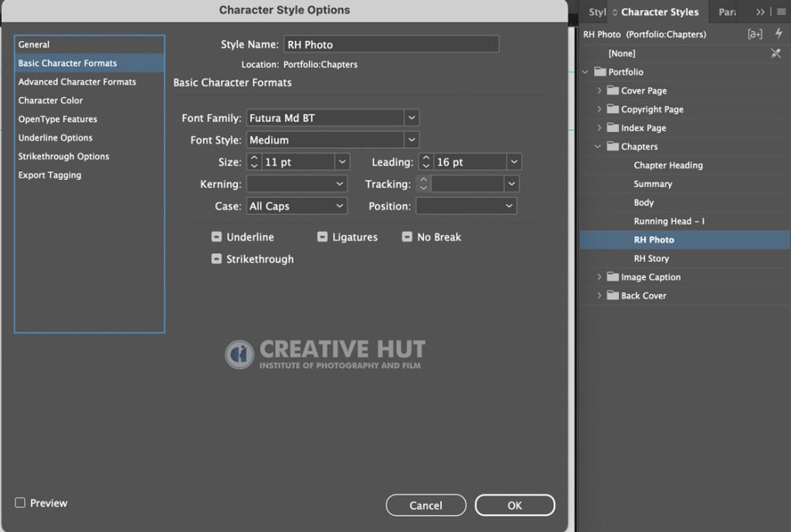Toggle the Underline checkbox
The height and width of the screenshot is (532, 791).
click(x=216, y=236)
